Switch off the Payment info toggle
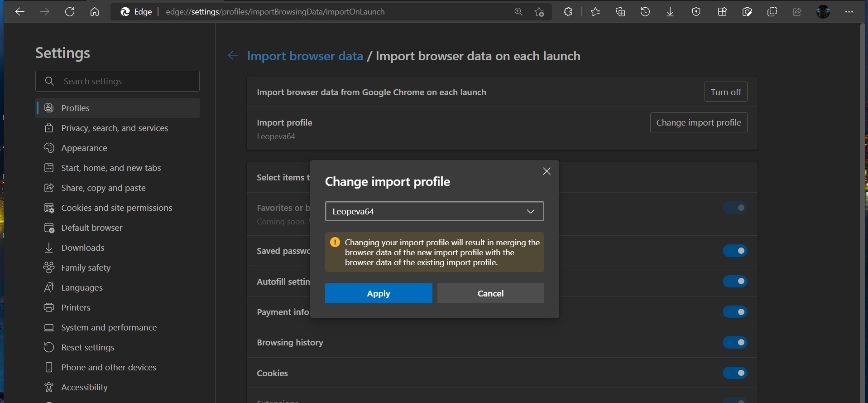 click(735, 312)
